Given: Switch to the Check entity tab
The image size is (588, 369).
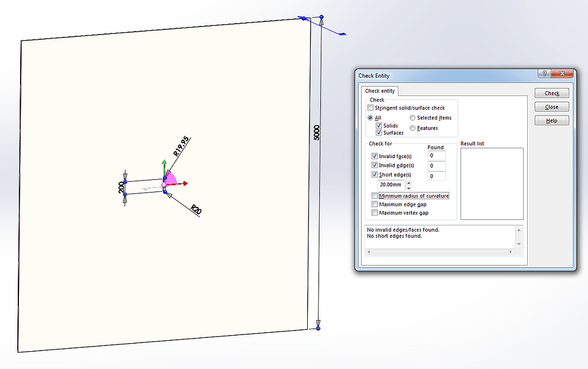Looking at the screenshot, I should [x=379, y=91].
